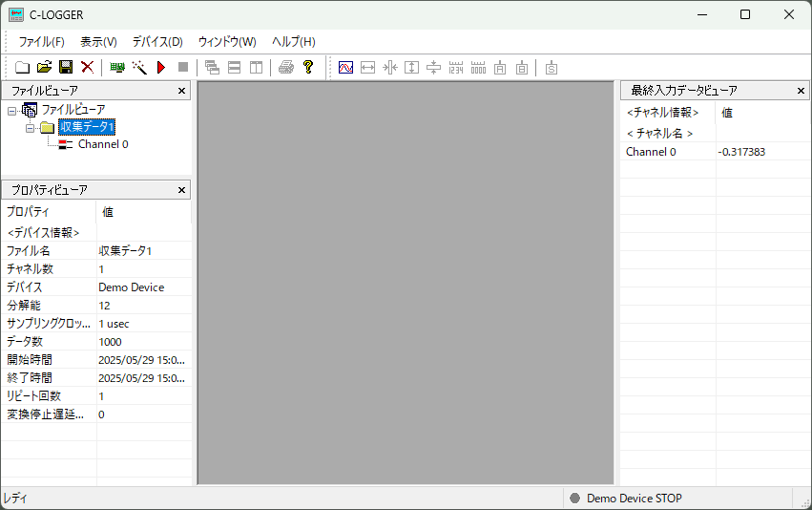Close the ファイルビューア panel
812x510 pixels.
182,91
